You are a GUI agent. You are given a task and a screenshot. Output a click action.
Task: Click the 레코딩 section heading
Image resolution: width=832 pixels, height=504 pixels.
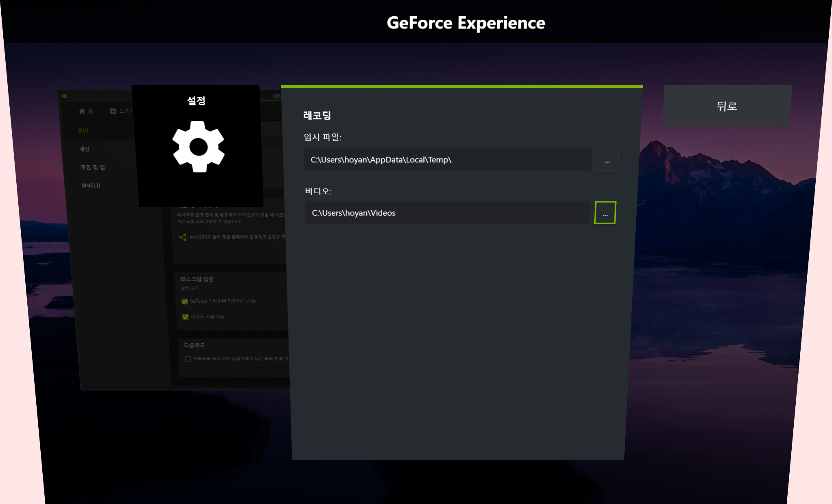(317, 116)
